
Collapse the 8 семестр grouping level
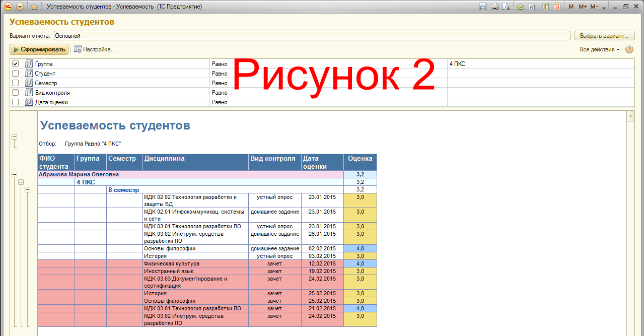[28, 189]
